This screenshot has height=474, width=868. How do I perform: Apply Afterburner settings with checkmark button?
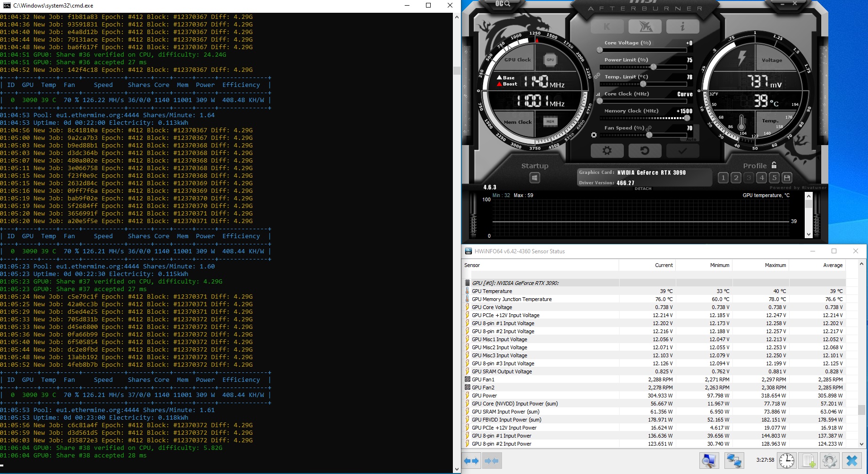pyautogui.click(x=682, y=151)
